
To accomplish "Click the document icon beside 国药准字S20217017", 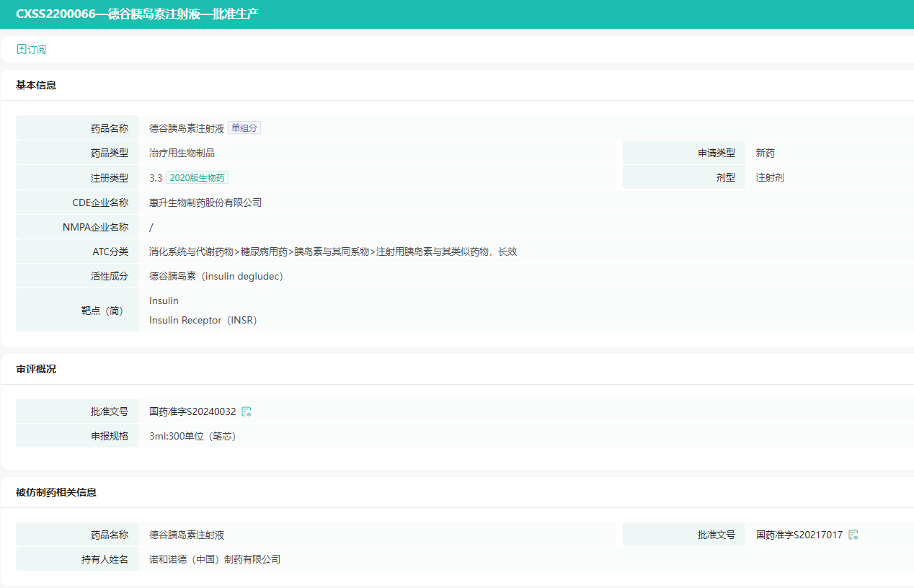I will tap(853, 535).
